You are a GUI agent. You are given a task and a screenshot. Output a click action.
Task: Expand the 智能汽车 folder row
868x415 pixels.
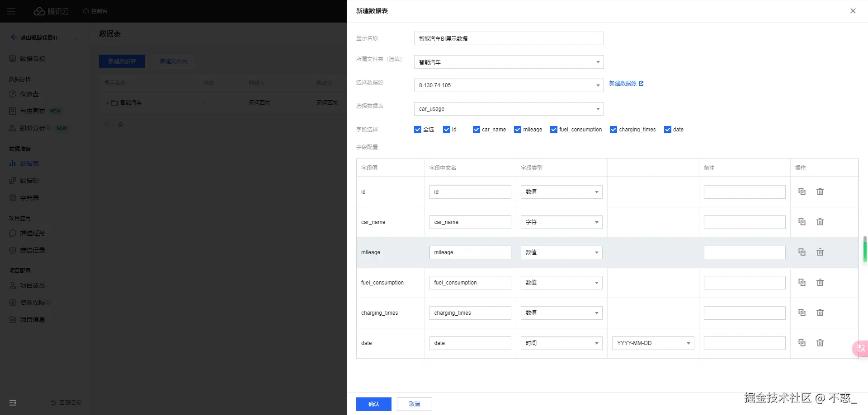click(107, 103)
